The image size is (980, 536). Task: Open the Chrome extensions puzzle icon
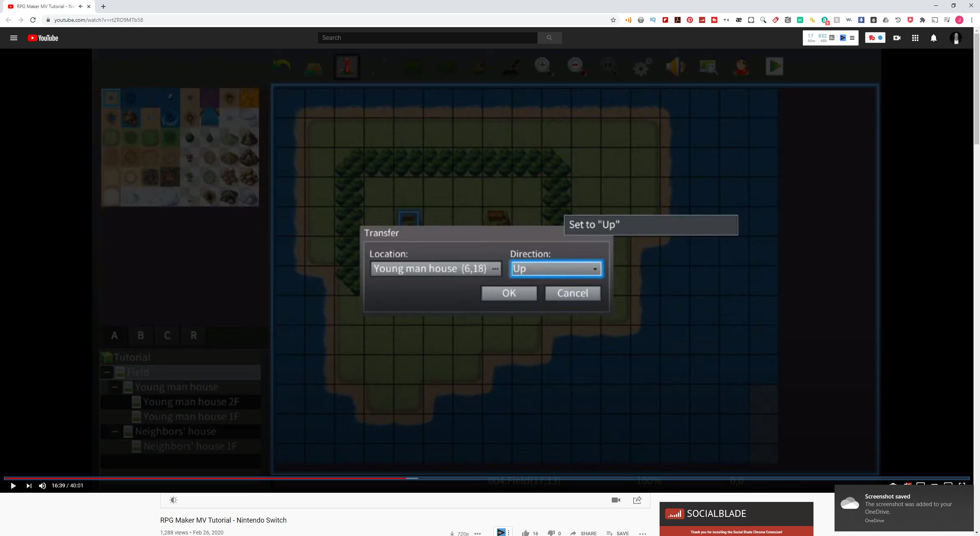pyautogui.click(x=923, y=20)
